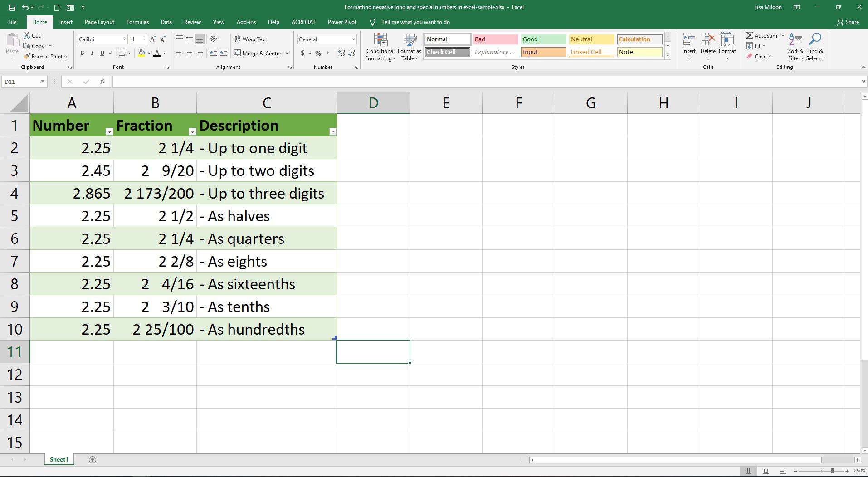Click the Decrease Decimal icon
The image size is (868, 477).
pyautogui.click(x=351, y=53)
